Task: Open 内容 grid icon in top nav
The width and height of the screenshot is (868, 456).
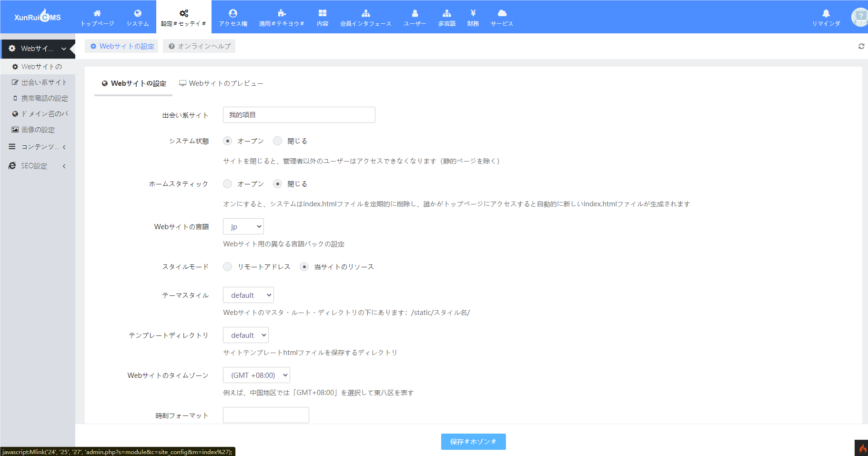Action: pyautogui.click(x=323, y=13)
